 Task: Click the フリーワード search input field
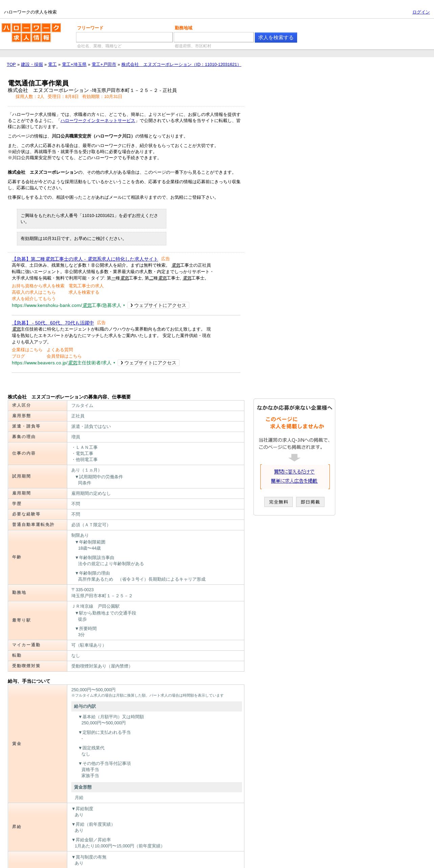(124, 37)
